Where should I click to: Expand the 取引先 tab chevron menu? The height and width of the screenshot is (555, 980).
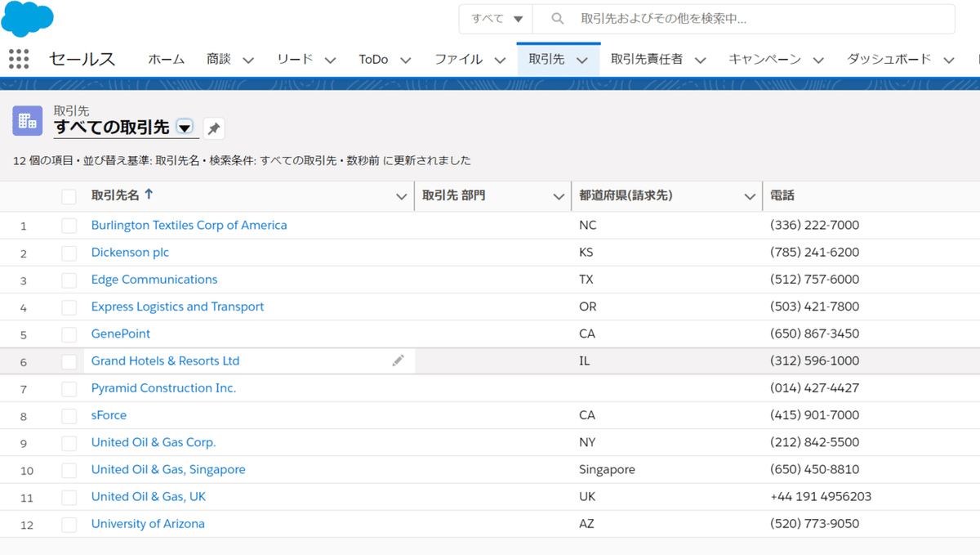coord(582,60)
